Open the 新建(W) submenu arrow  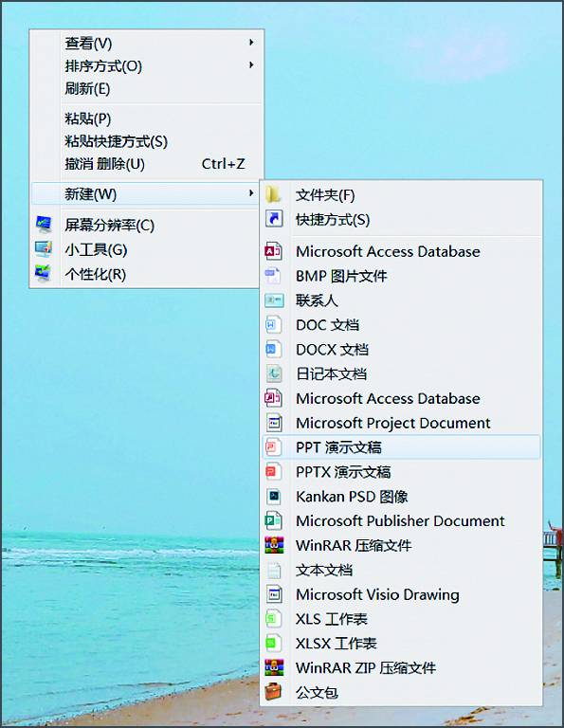(251, 192)
